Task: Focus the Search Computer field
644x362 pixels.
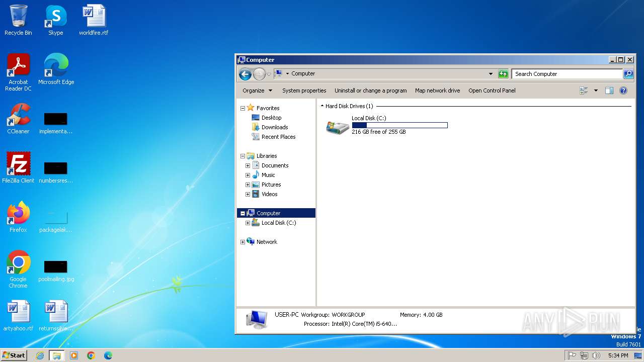Action: pos(567,74)
